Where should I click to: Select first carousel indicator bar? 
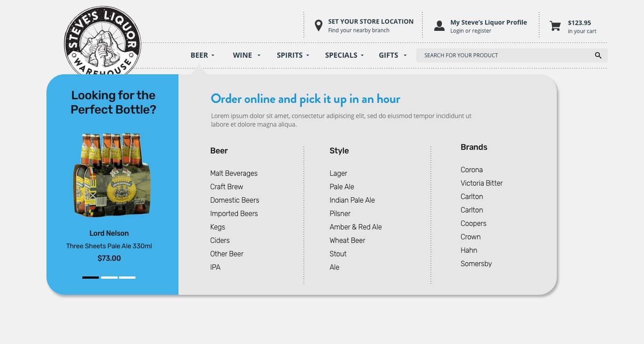point(91,277)
